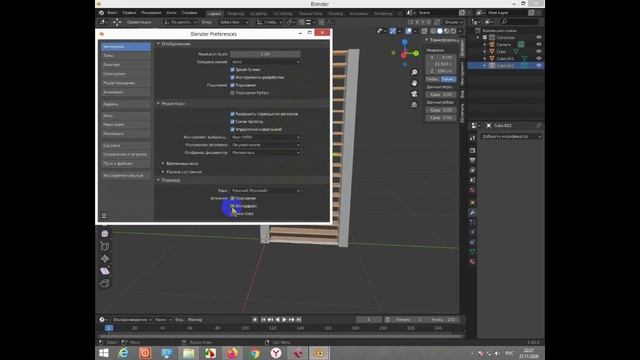
Task: Open viewport shading options dropdown arrow
Action: pos(460,31)
